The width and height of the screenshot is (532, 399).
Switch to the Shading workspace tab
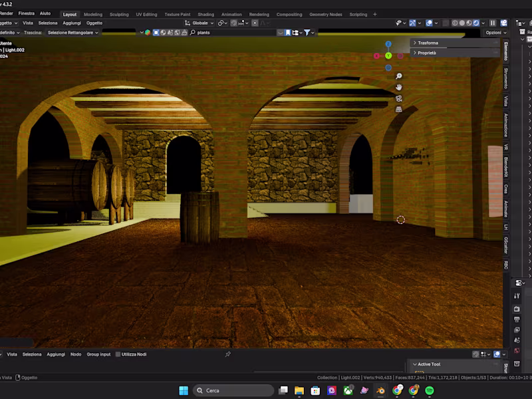[x=205, y=14]
